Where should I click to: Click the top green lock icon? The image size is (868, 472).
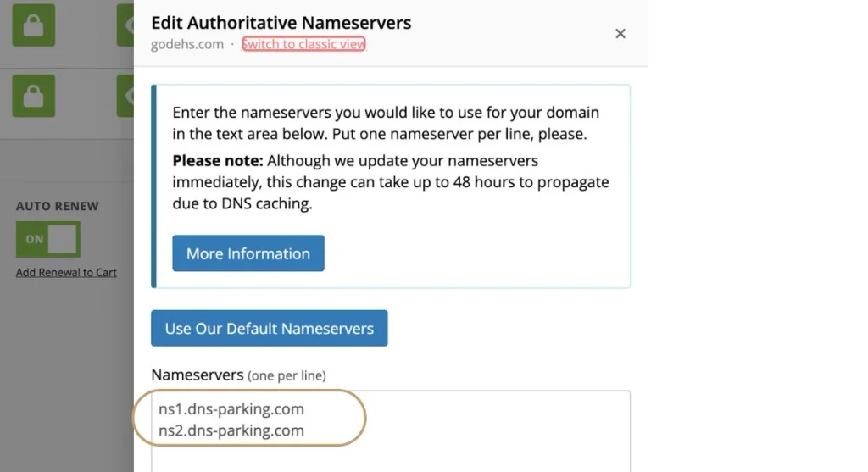coord(34,25)
